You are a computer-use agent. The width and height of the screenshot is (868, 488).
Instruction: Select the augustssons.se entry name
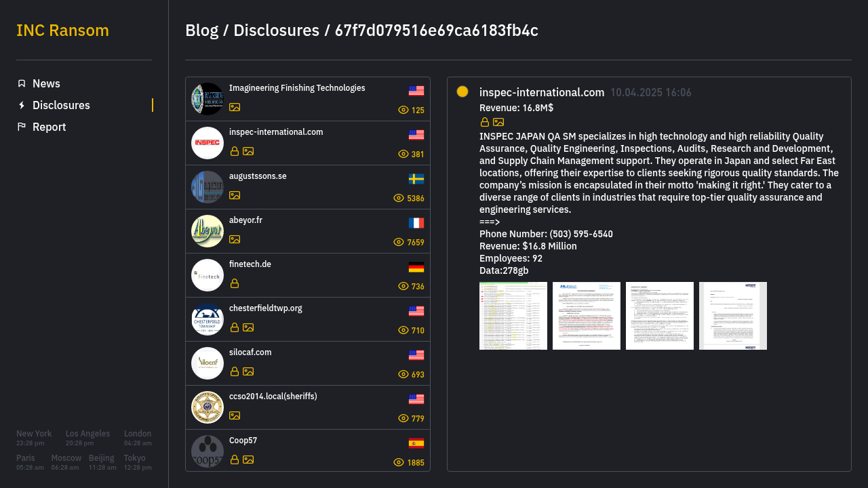click(258, 176)
